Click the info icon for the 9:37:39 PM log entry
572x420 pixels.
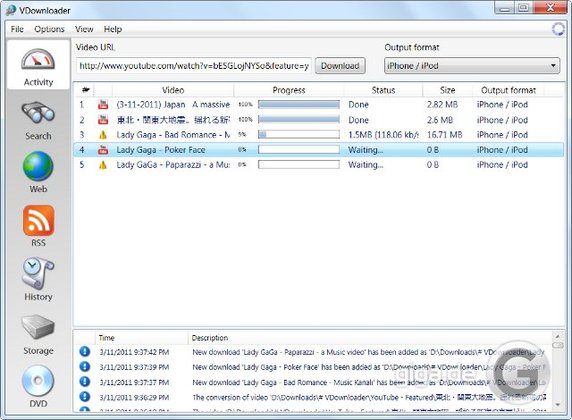85,366
